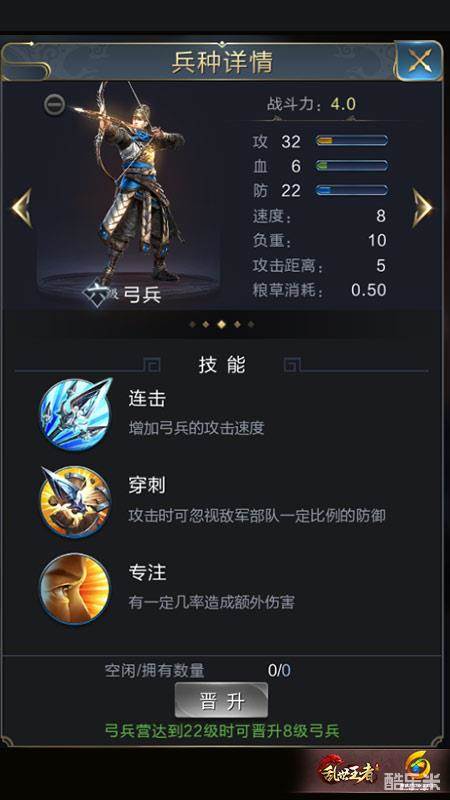Advance to next troop with right arrow
This screenshot has width=450, height=800.
(422, 208)
